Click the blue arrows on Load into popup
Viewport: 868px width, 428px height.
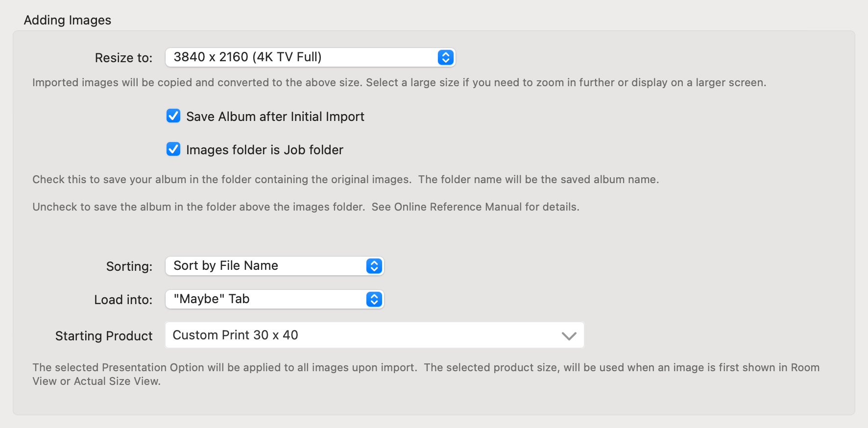tap(374, 299)
